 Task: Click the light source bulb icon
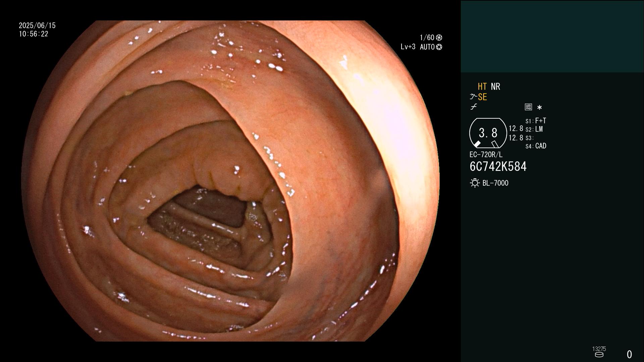[475, 183]
